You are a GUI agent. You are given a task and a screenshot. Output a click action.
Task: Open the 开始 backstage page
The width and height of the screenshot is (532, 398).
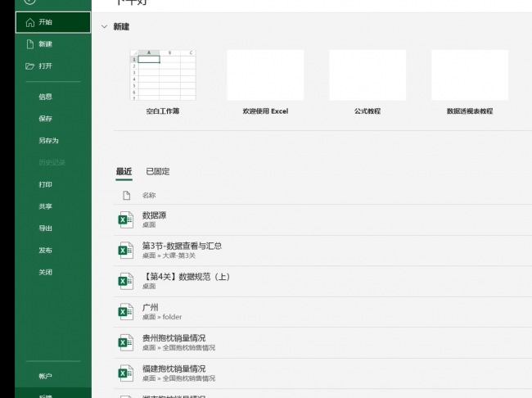[53, 22]
